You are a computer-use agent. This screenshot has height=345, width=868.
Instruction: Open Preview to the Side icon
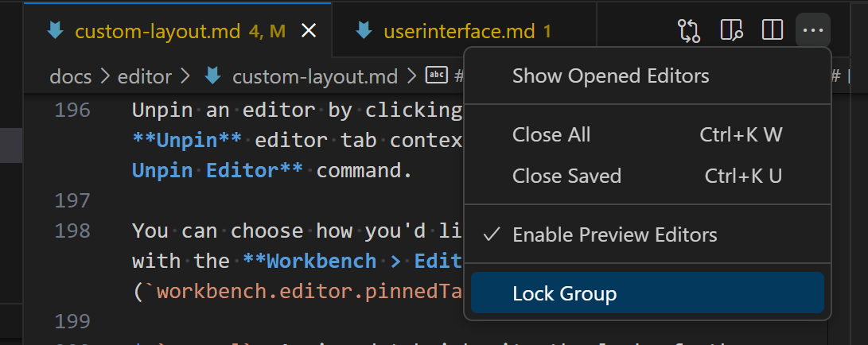tap(731, 31)
